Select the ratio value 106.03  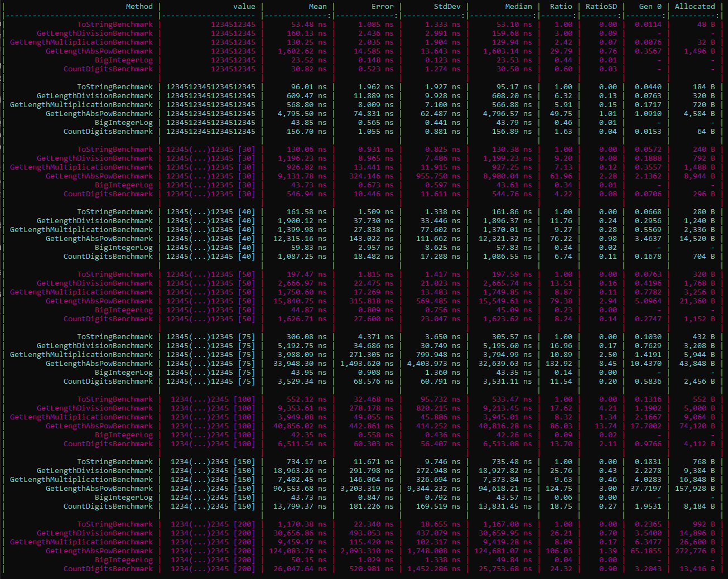click(559, 551)
